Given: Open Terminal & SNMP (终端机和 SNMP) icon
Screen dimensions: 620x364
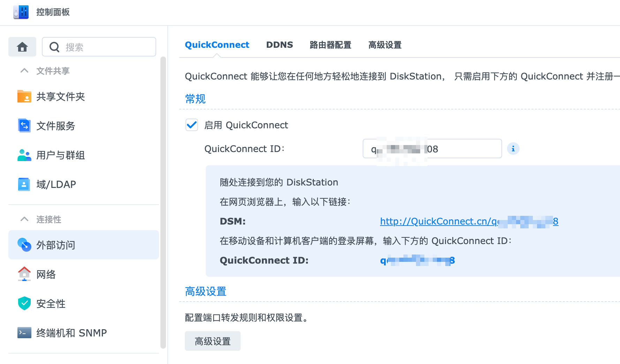Looking at the screenshot, I should [24, 333].
